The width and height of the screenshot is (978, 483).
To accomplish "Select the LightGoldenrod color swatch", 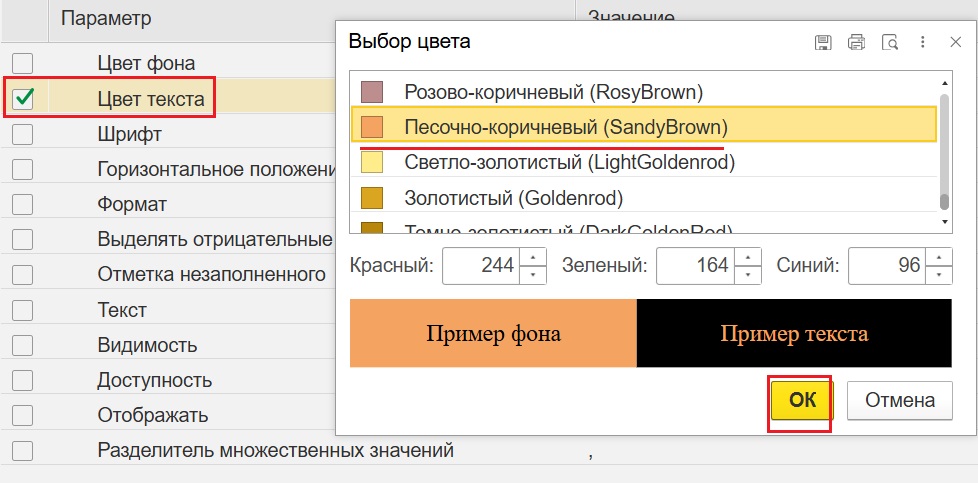I will point(372,163).
